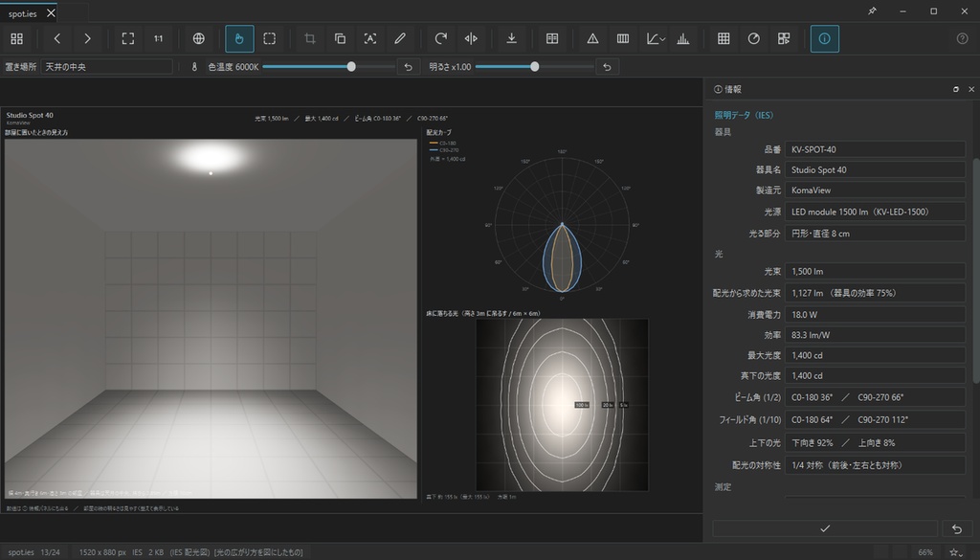Open the thumbnail grid view
Image resolution: width=980 pixels, height=560 pixels.
point(17,38)
